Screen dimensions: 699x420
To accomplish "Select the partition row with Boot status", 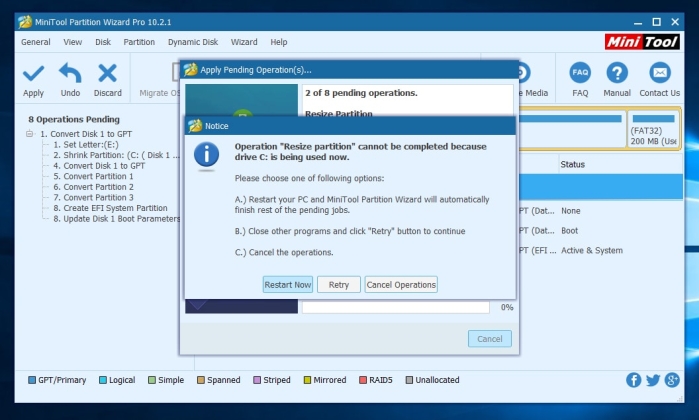I will (x=600, y=231).
